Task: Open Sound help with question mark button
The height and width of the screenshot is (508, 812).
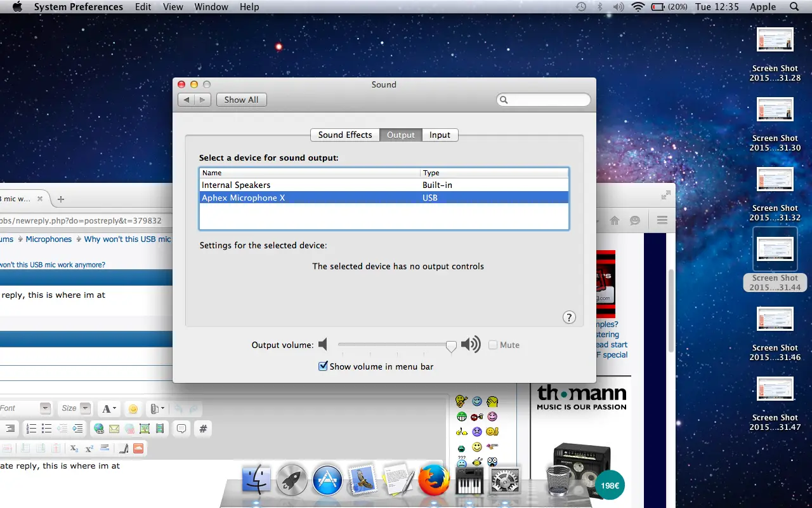Action: pos(569,317)
